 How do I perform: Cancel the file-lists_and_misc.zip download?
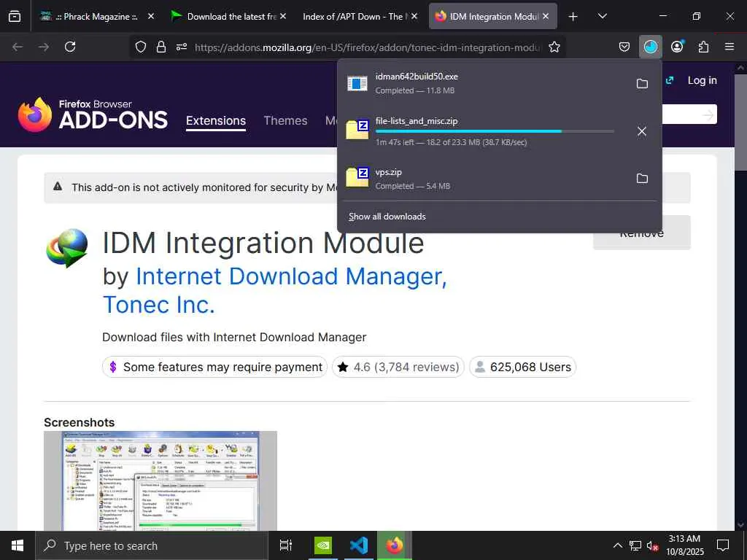pyautogui.click(x=642, y=131)
